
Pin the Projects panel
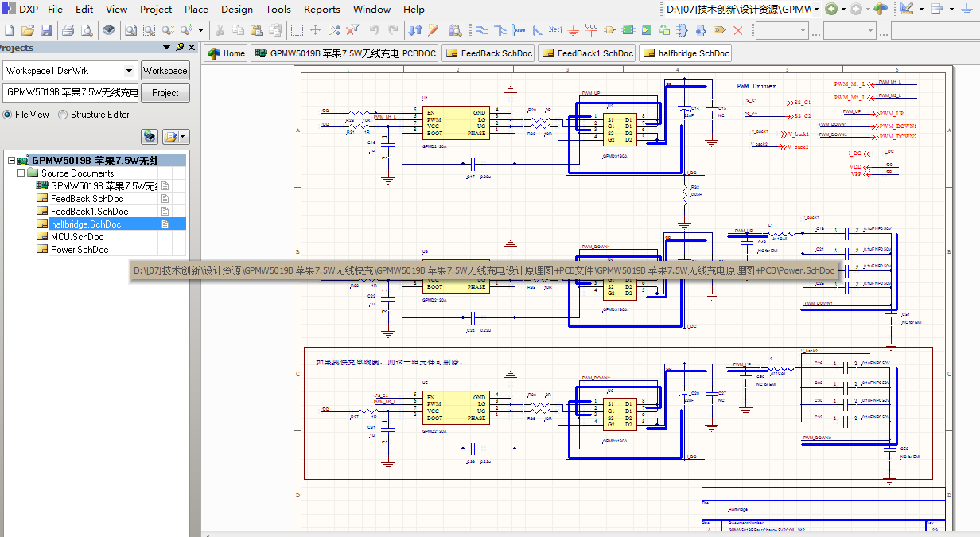coord(180,48)
